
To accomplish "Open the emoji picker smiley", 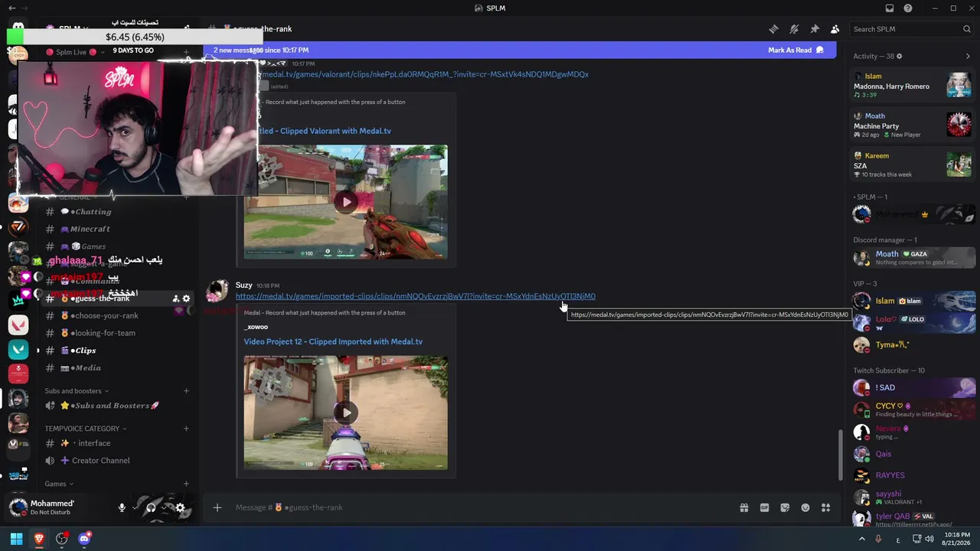I will [805, 507].
